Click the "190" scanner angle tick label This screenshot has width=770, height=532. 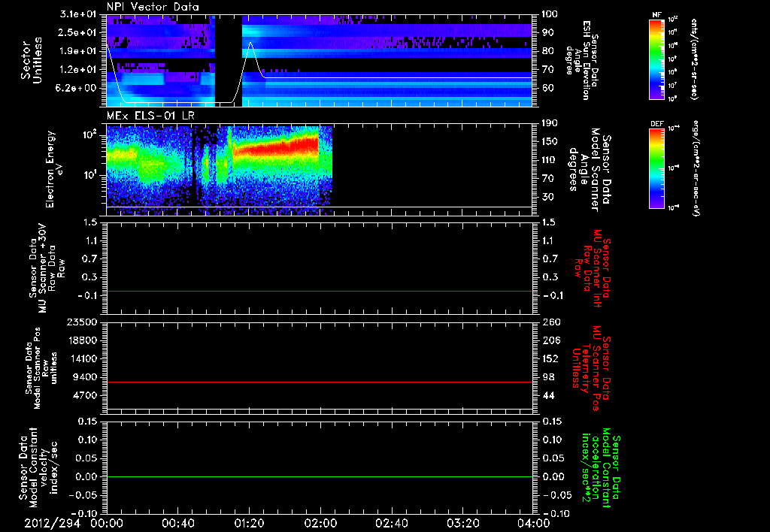pos(550,123)
